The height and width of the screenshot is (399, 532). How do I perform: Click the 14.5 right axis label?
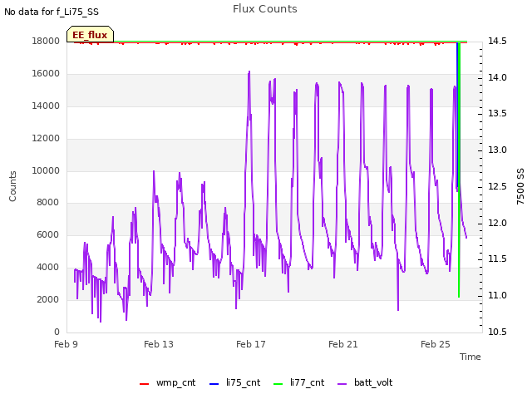(497, 41)
